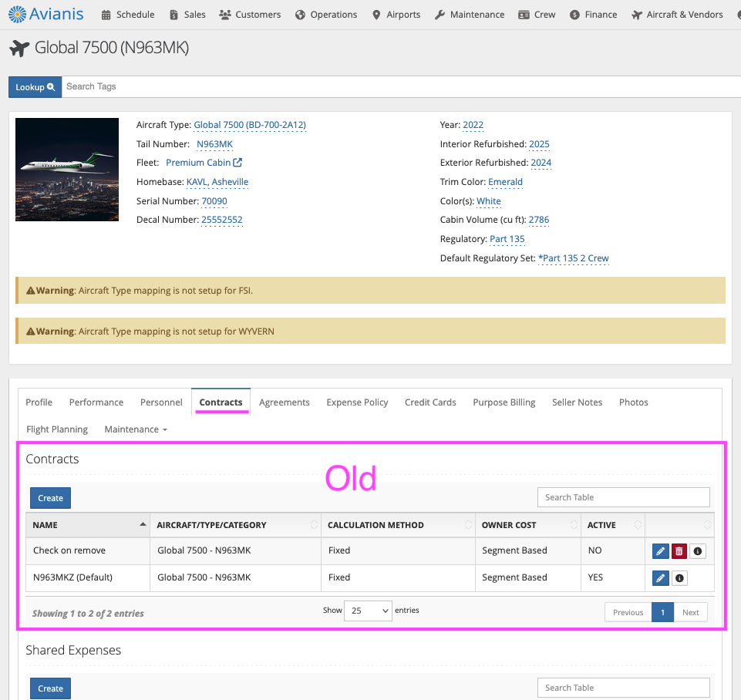Select the Contracts tab

coord(221,402)
